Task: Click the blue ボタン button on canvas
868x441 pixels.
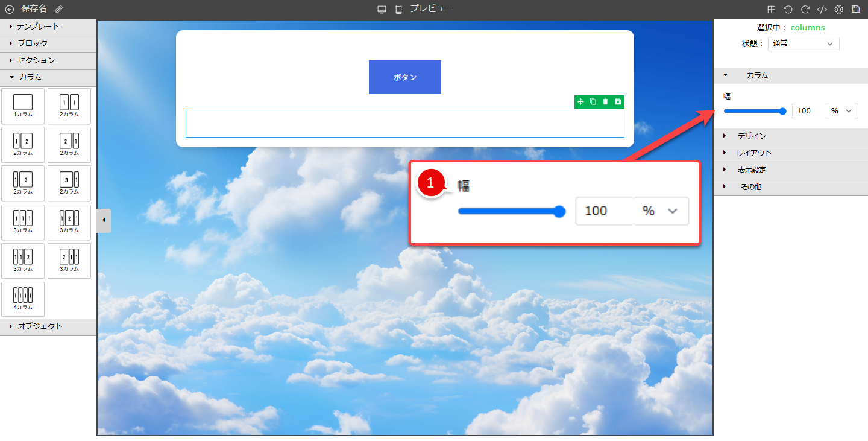Action: (404, 77)
